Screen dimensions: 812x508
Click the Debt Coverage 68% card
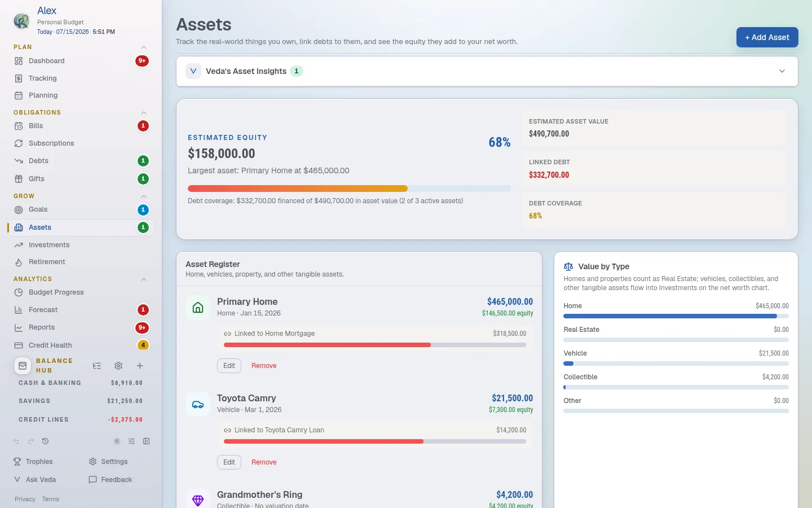coord(654,210)
